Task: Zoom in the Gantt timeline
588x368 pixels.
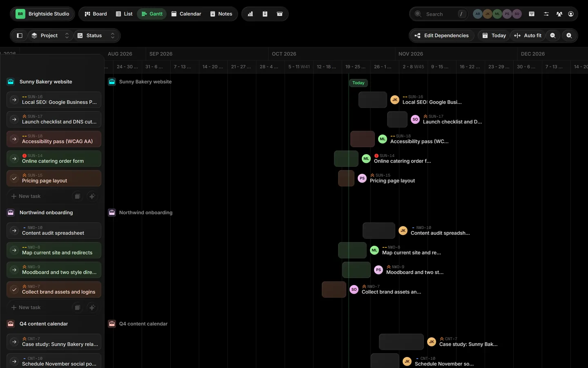Action: [569, 36]
